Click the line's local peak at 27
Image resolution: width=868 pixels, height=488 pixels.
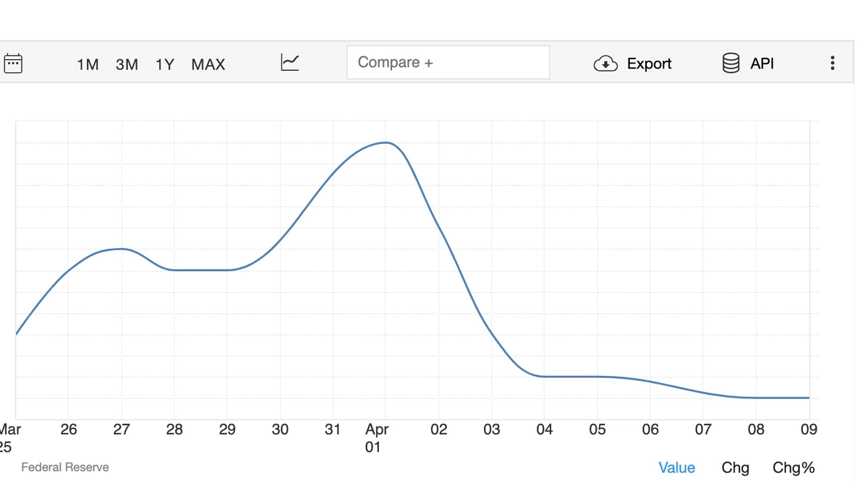pos(122,249)
